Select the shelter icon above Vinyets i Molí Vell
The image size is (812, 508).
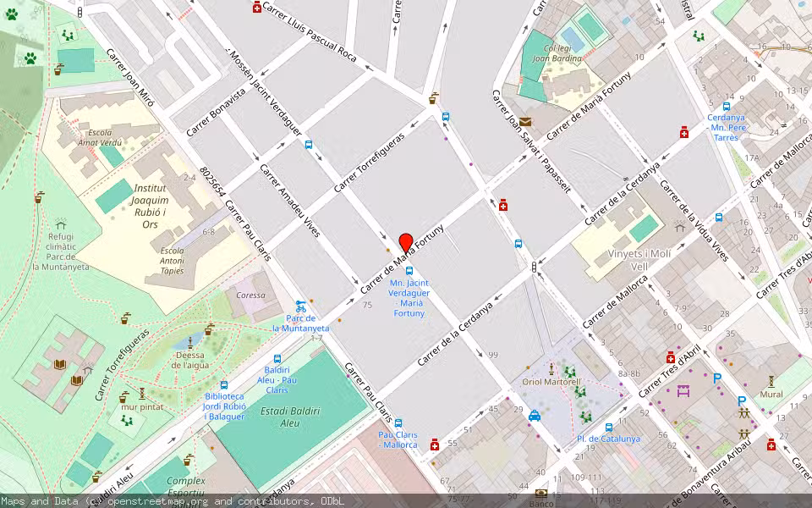click(x=680, y=226)
